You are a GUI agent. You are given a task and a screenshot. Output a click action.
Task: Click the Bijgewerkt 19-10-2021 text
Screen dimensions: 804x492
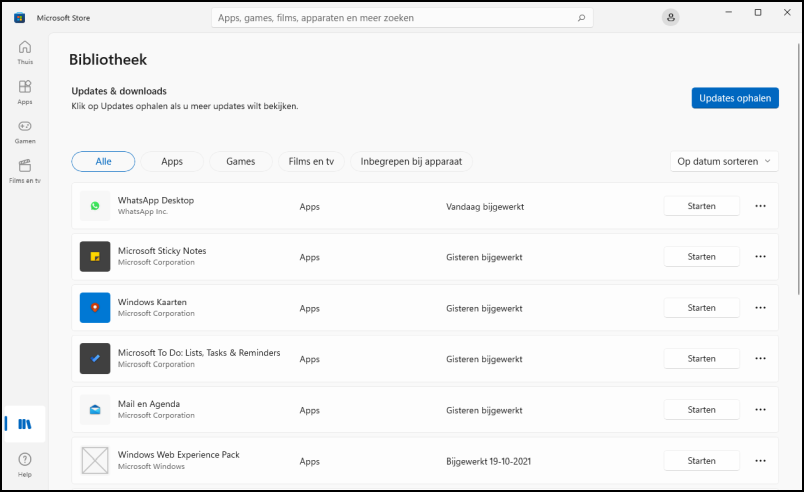point(488,461)
